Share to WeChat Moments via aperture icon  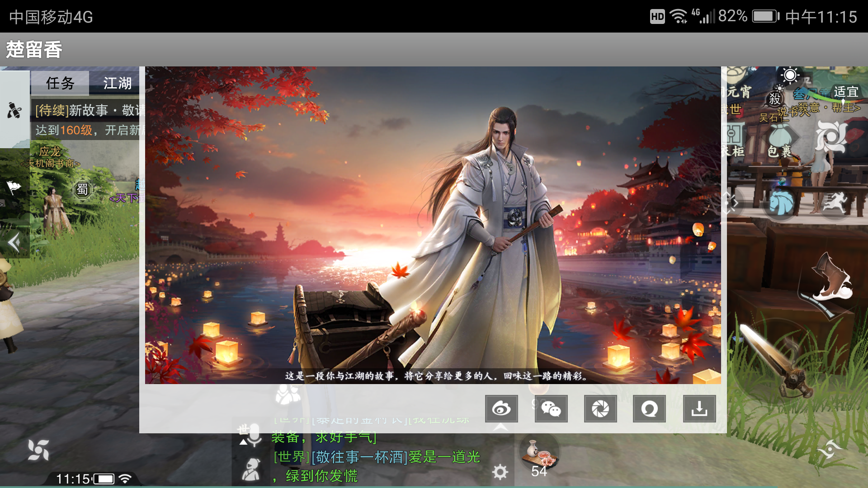click(600, 409)
